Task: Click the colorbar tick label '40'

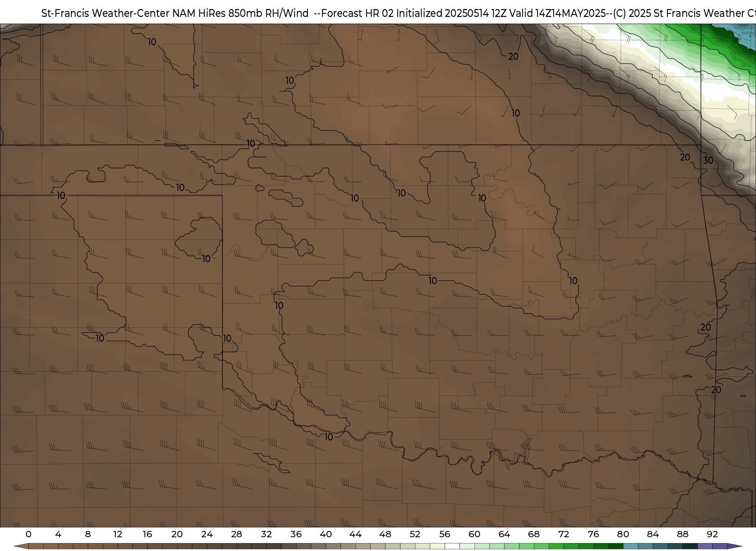Action: [x=326, y=534]
